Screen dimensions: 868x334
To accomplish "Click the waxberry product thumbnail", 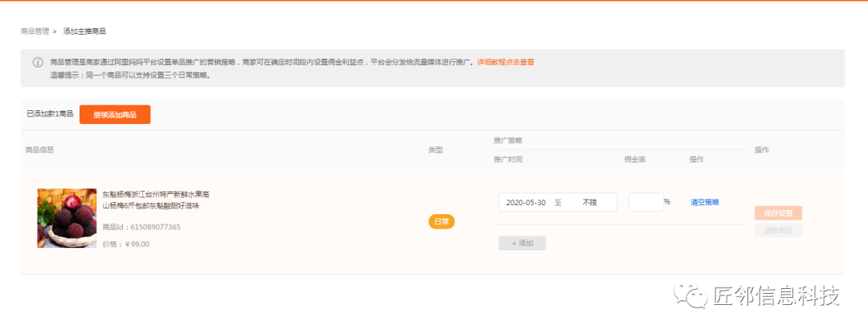I will (x=67, y=218).
